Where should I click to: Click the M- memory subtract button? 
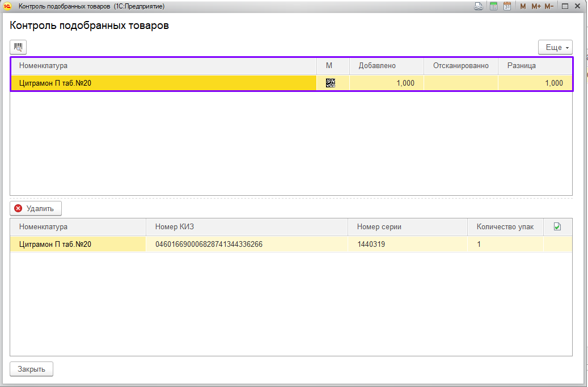pos(549,6)
